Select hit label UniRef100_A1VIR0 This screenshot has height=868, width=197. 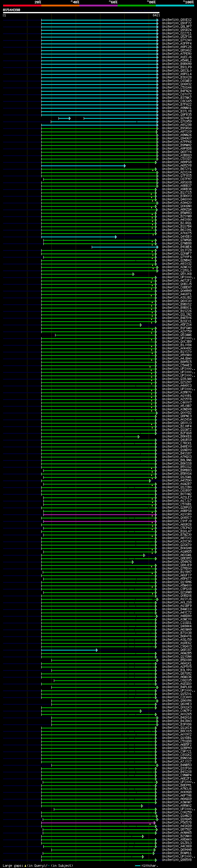(177, 515)
